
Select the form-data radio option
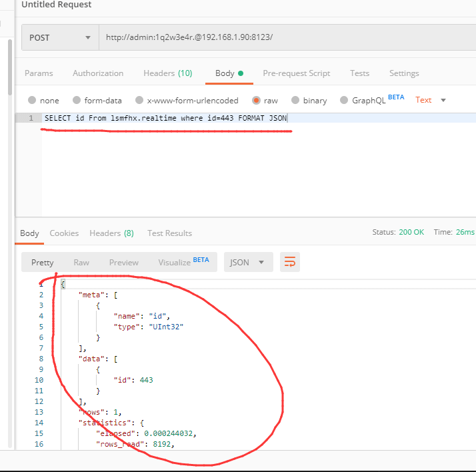(77, 101)
